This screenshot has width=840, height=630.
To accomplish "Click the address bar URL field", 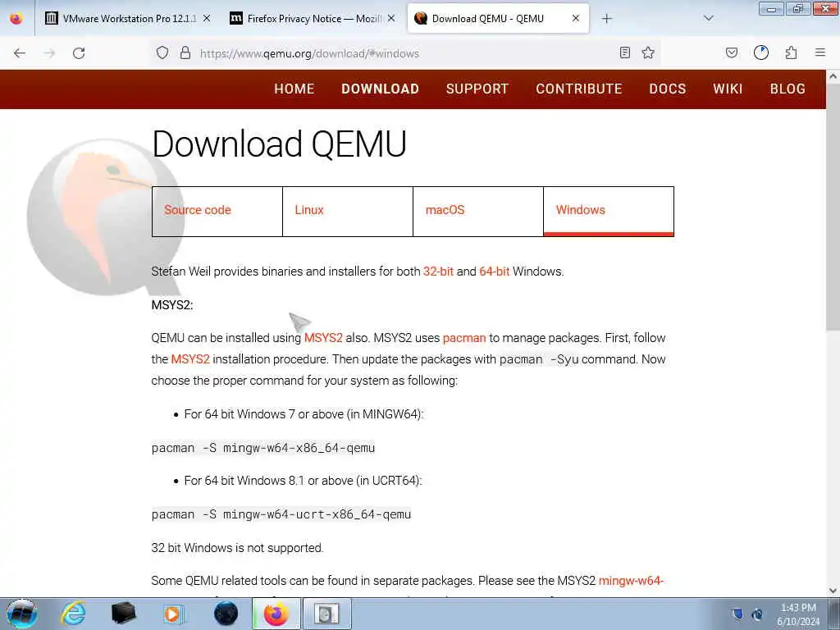I will click(x=407, y=53).
